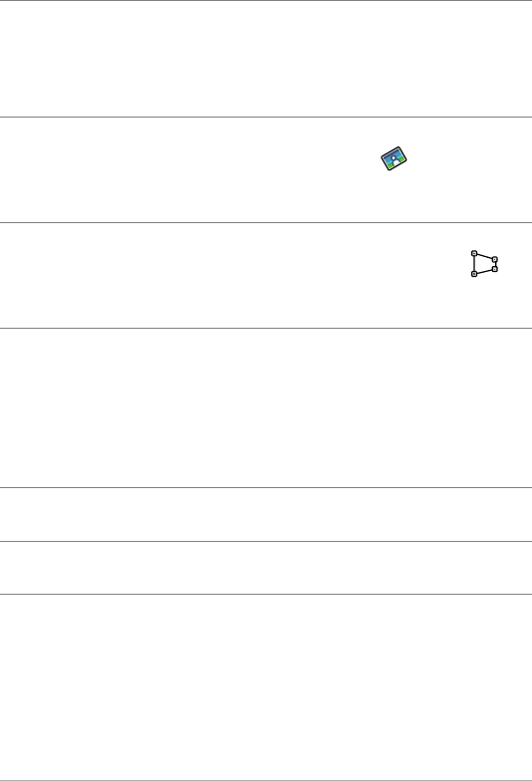This screenshot has height=781, width=532.
Task: Pick the four-node trapezoid outline icon
Action: (484, 263)
